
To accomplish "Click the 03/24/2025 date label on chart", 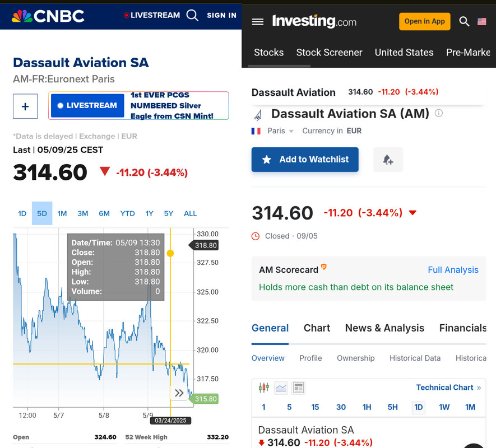I will point(170,421).
